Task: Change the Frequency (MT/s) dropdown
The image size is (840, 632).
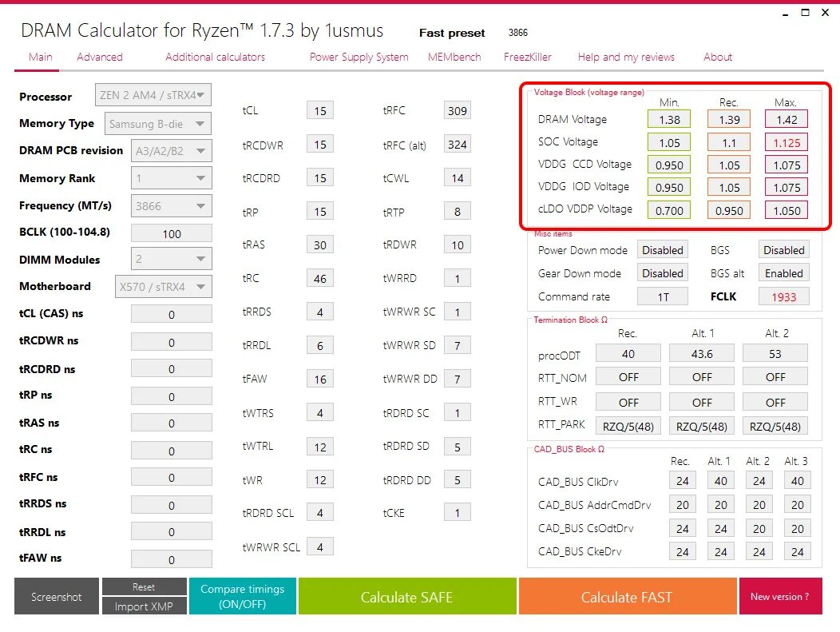Action: pyautogui.click(x=170, y=205)
